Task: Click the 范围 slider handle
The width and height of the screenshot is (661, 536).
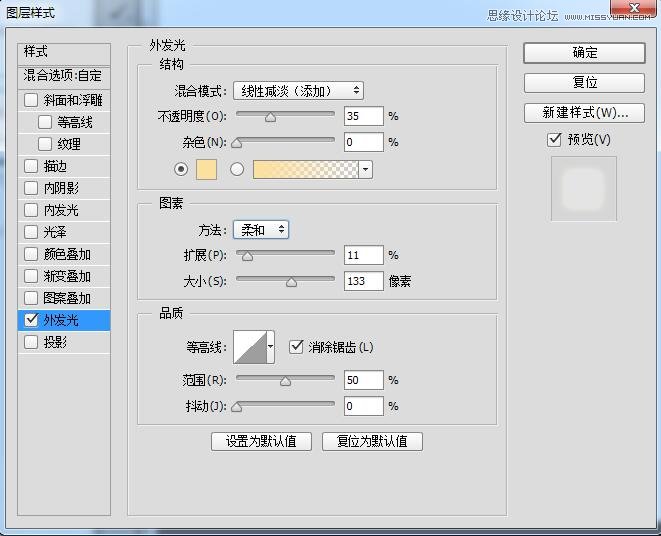Action: (x=285, y=381)
